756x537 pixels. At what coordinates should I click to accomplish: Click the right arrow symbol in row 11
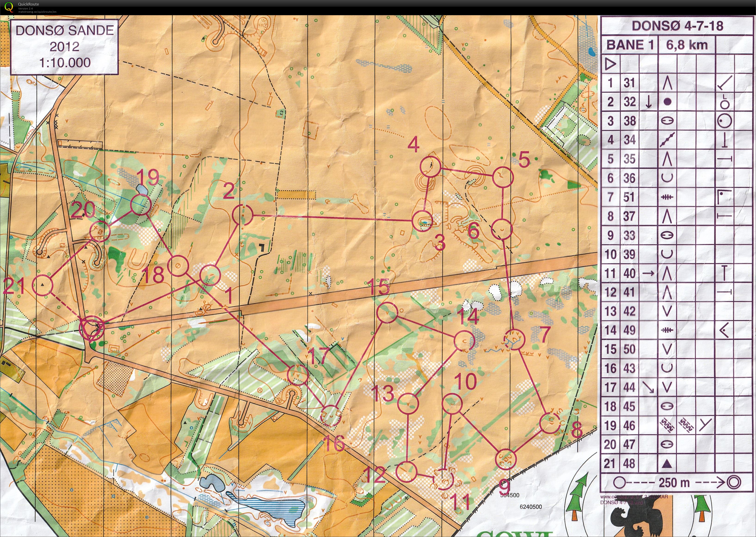[x=648, y=273]
